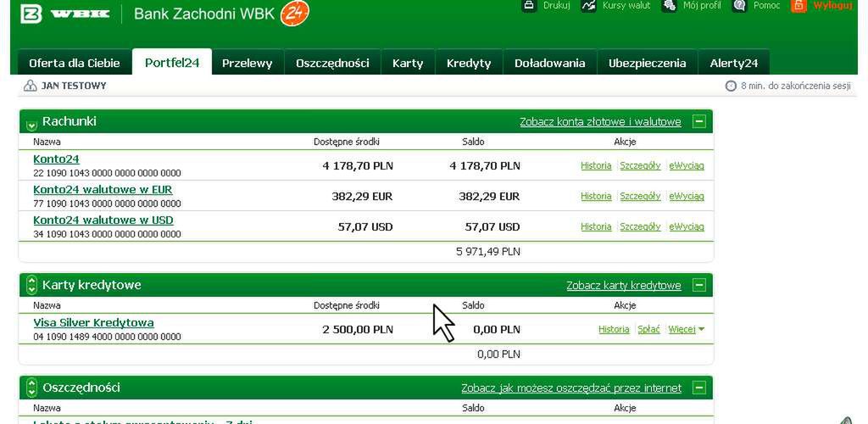Screen dimensions: 868x424
Task: Click the JAN TESTOWY user name
Action: [74, 86]
